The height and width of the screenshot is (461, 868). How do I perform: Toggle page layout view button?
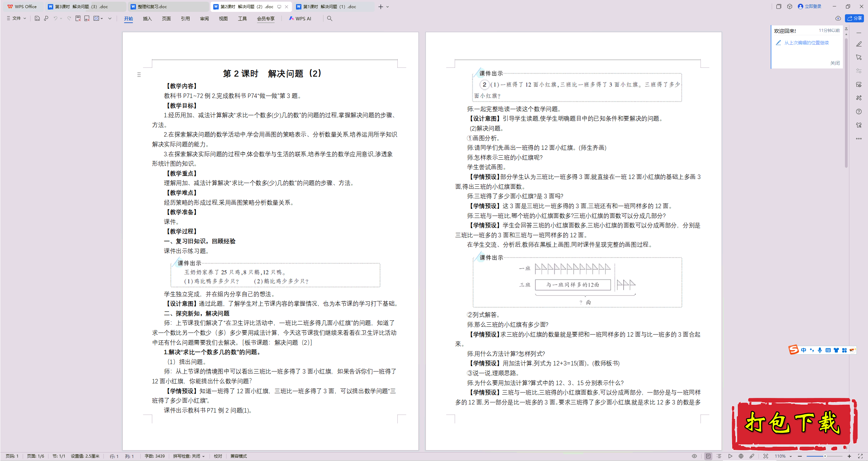coord(708,456)
